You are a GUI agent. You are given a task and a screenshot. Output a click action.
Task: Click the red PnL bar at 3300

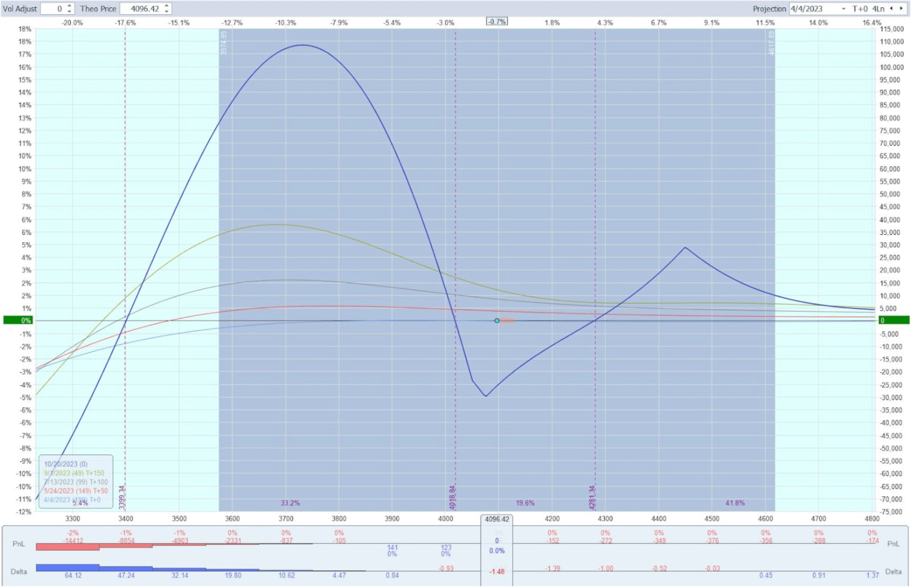(x=68, y=547)
